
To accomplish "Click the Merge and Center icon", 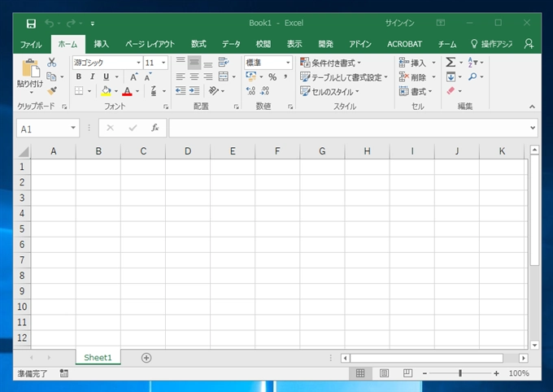I will pyautogui.click(x=224, y=76).
